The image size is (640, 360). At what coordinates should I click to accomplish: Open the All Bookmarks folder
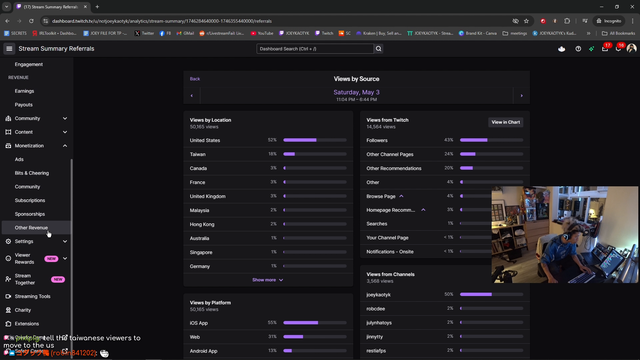pos(618,33)
